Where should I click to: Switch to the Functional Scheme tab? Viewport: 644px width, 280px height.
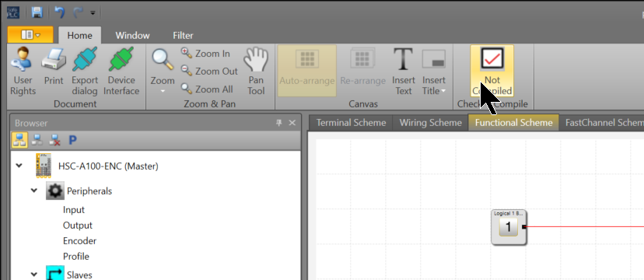pos(514,122)
